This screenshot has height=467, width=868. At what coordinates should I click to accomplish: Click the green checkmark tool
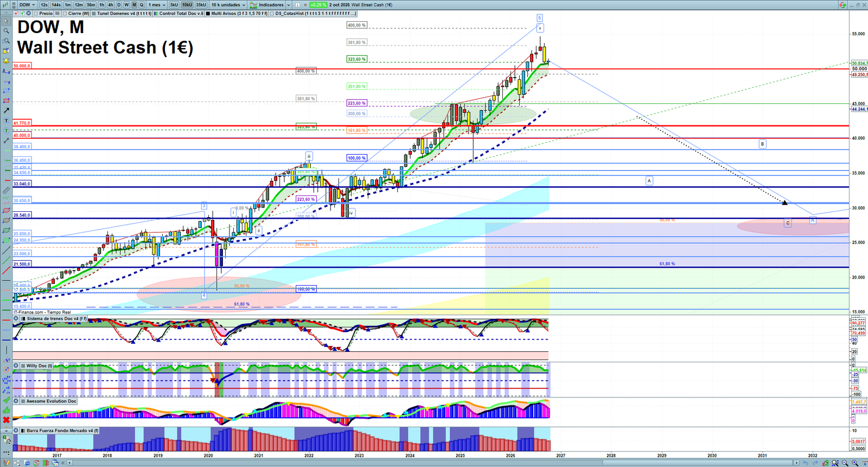pyautogui.click(x=6, y=400)
